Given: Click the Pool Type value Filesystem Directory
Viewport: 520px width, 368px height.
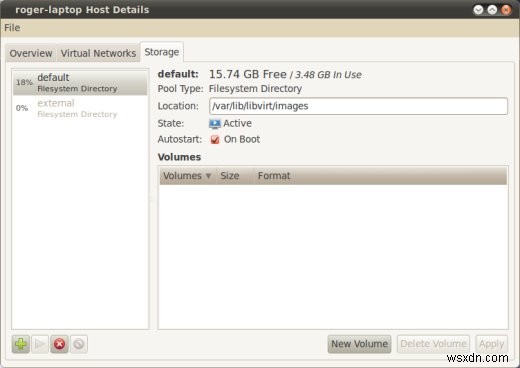Looking at the screenshot, I should pos(255,89).
